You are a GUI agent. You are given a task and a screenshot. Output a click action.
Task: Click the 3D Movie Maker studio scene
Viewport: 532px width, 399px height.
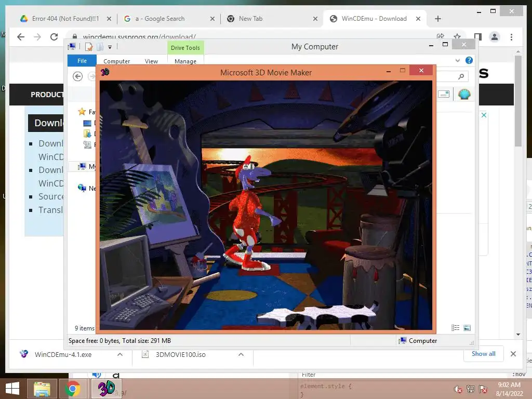(266, 205)
